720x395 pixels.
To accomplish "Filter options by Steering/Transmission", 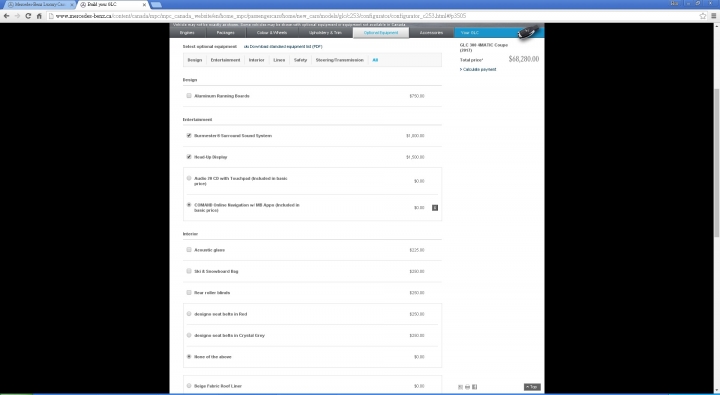I will (x=339, y=60).
